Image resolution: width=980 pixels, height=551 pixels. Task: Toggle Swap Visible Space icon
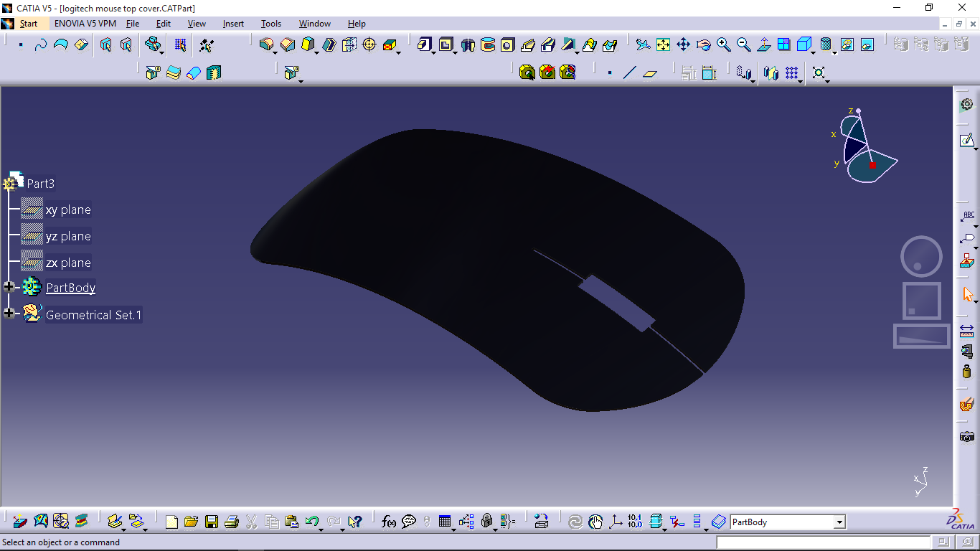pos(867,44)
